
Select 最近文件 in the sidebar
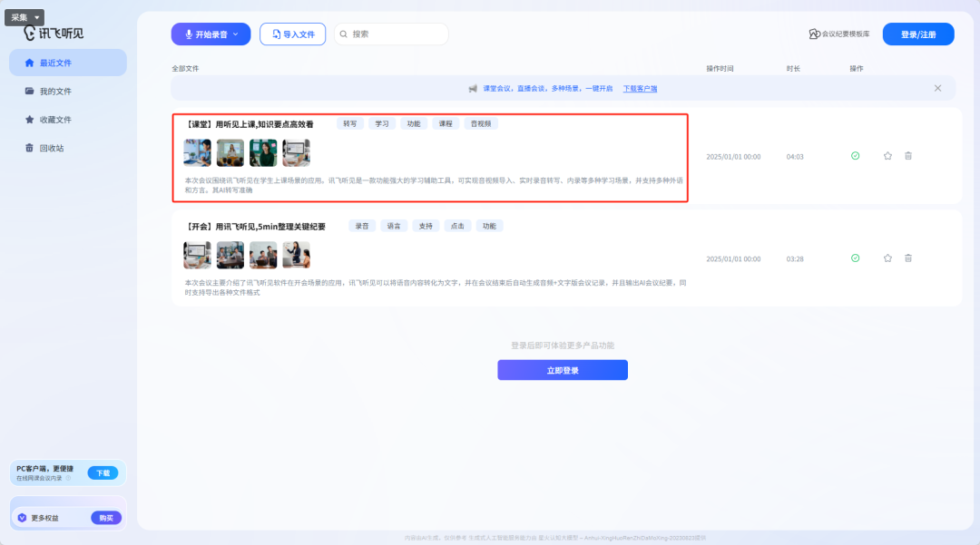click(x=67, y=63)
